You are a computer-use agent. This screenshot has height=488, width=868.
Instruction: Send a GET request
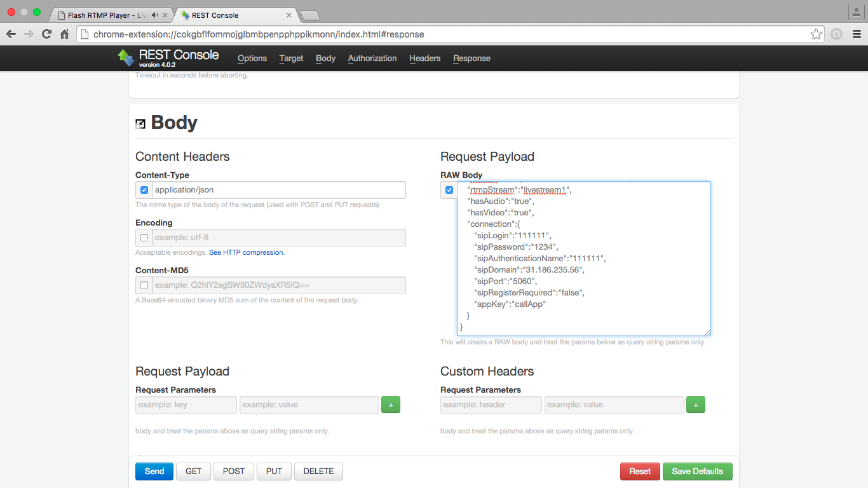(x=194, y=471)
